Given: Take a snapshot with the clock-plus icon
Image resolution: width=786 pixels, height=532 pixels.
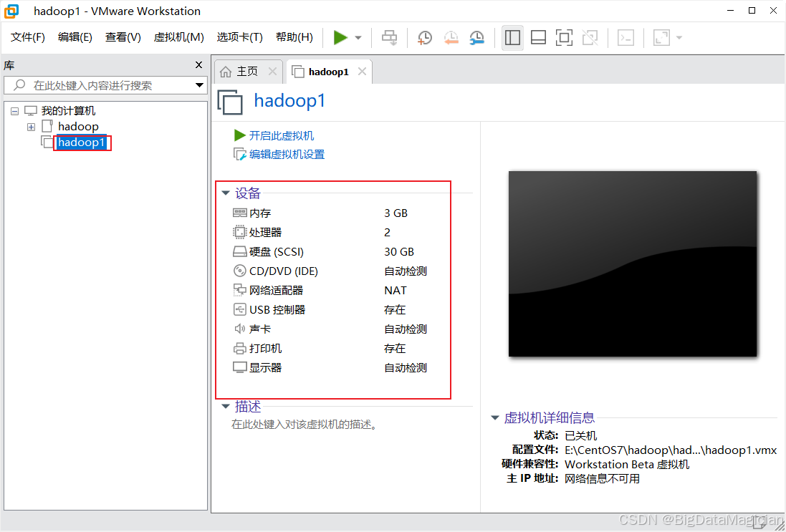Looking at the screenshot, I should 425,37.
